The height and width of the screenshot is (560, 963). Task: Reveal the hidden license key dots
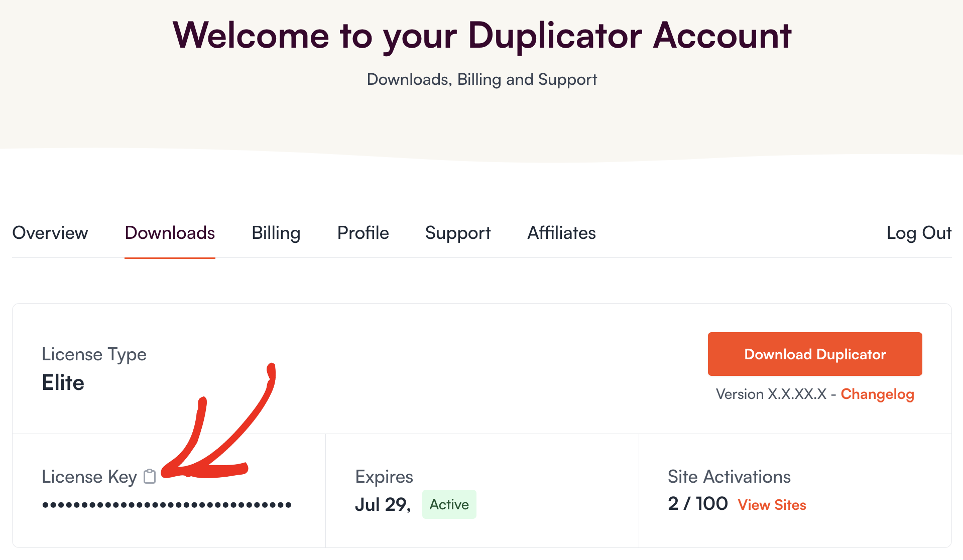pyautogui.click(x=167, y=504)
